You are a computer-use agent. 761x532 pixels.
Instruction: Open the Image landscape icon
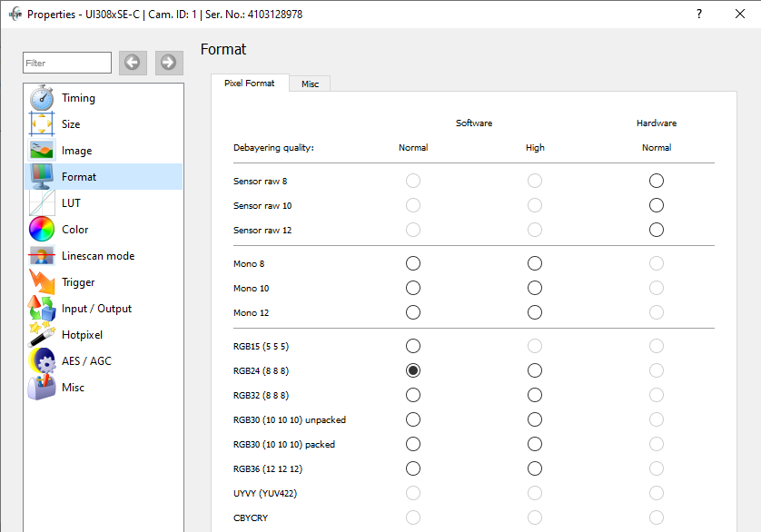tap(42, 151)
